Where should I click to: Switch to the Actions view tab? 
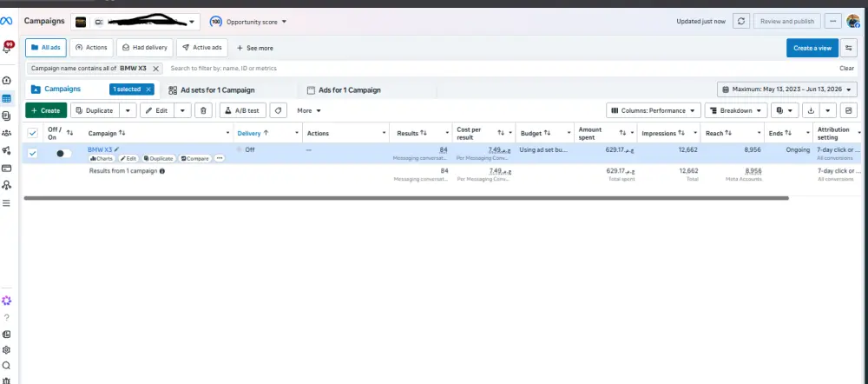click(x=91, y=48)
